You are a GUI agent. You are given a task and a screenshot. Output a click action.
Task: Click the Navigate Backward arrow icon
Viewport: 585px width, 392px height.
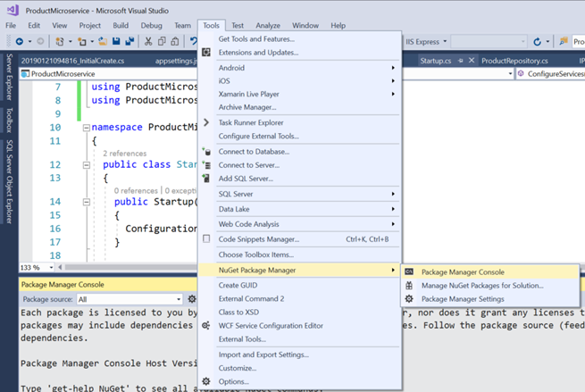coord(18,42)
